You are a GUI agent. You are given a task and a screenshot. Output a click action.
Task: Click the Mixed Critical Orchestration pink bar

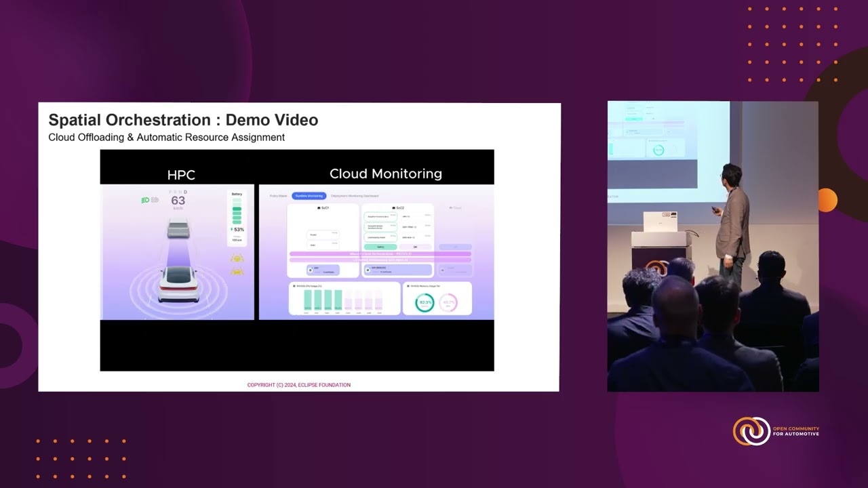(x=380, y=254)
